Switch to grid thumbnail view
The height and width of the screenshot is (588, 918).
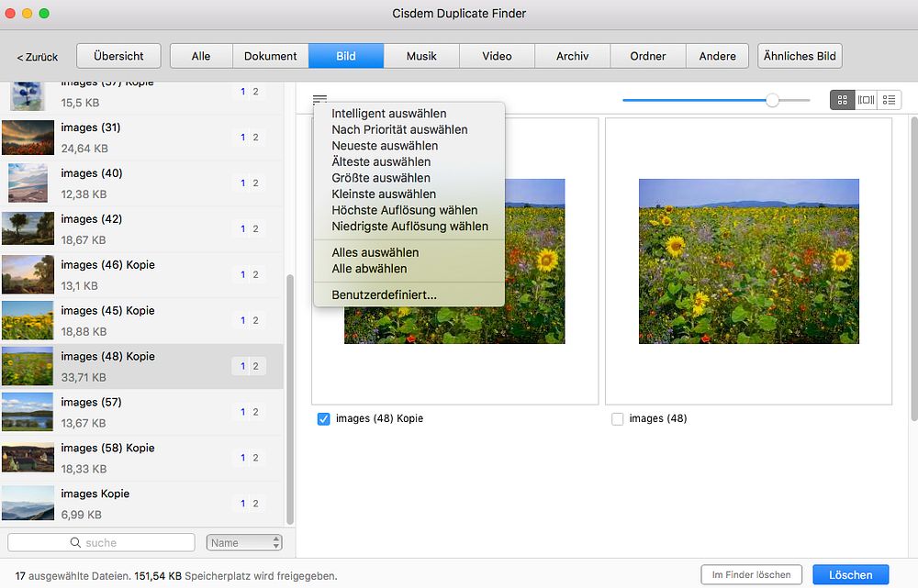point(843,100)
